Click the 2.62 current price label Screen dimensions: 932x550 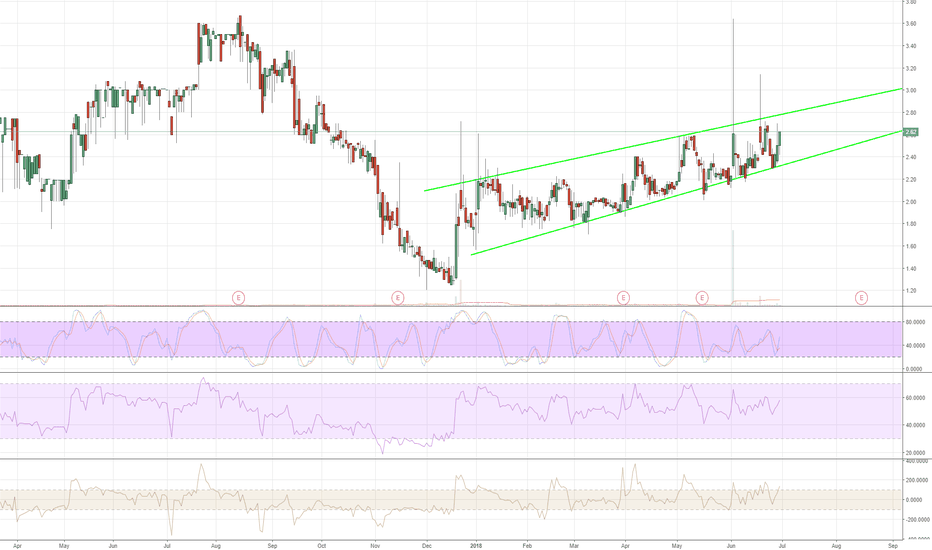pyautogui.click(x=911, y=132)
